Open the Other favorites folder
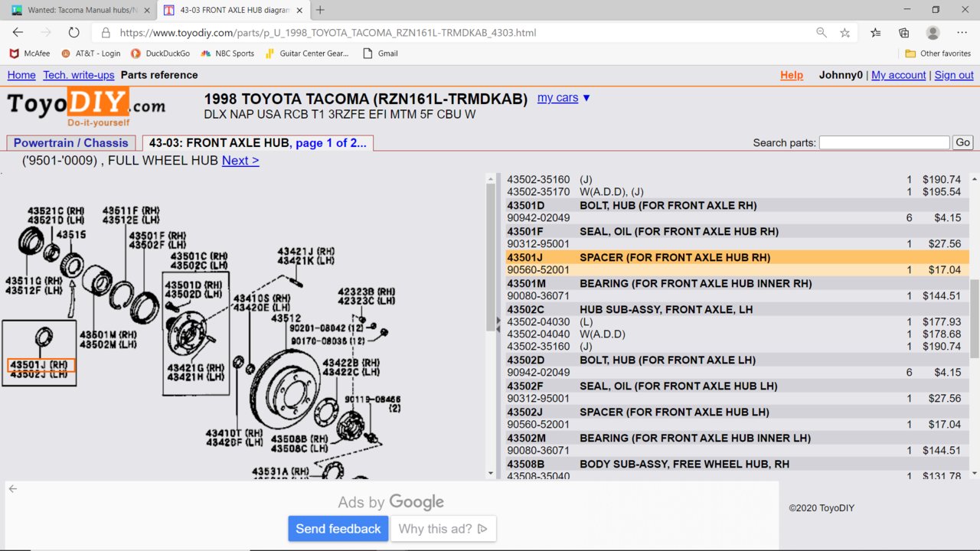Viewport: 980px width, 551px height. point(938,54)
